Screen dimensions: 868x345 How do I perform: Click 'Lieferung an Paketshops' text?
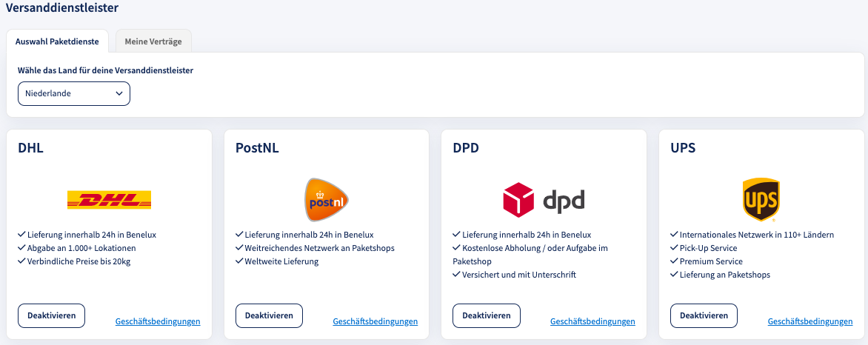pos(724,275)
